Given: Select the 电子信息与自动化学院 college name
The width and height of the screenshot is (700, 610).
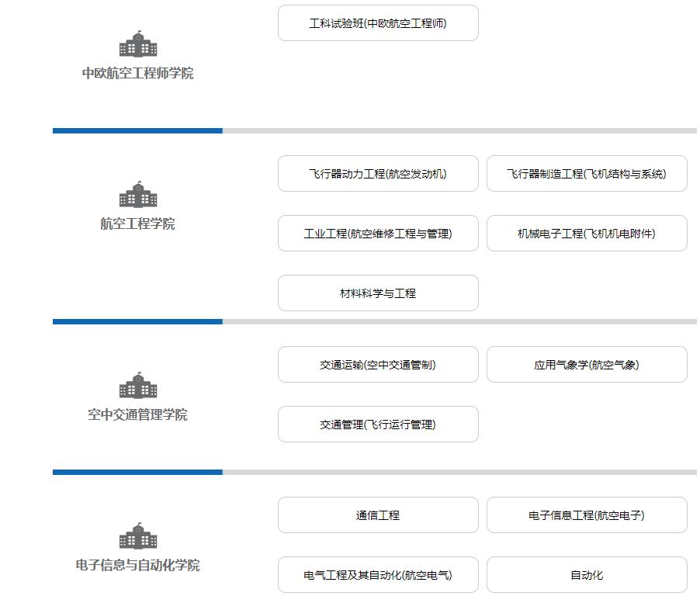Looking at the screenshot, I should (x=138, y=565).
